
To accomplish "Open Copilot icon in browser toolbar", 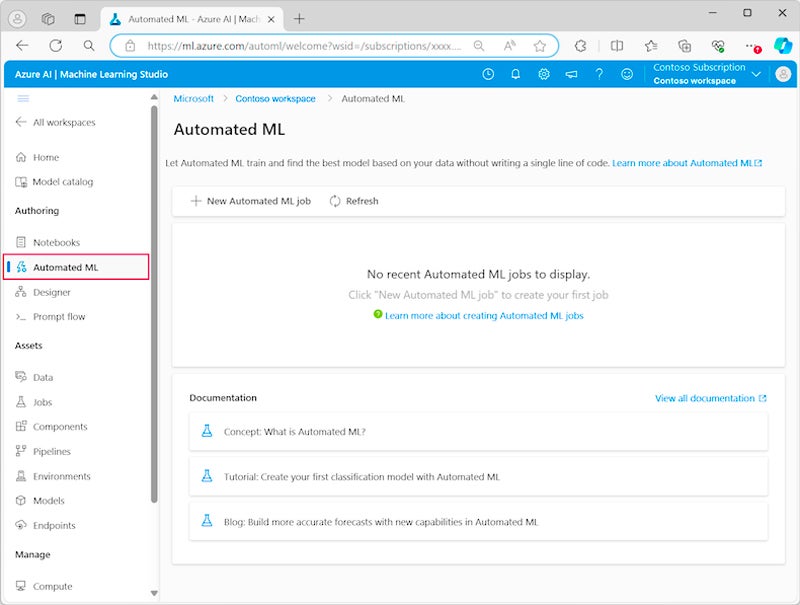I will [783, 46].
